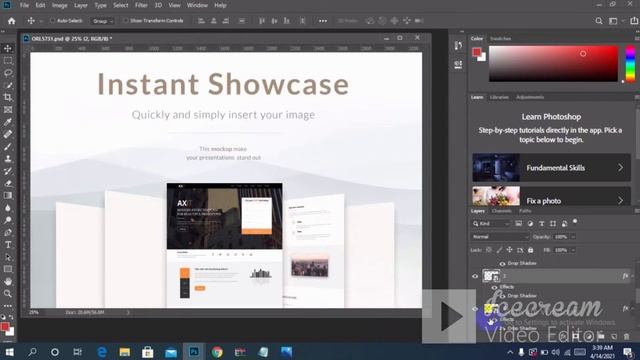Select the Zoom tool
The width and height of the screenshot is (640, 360).
click(8, 294)
